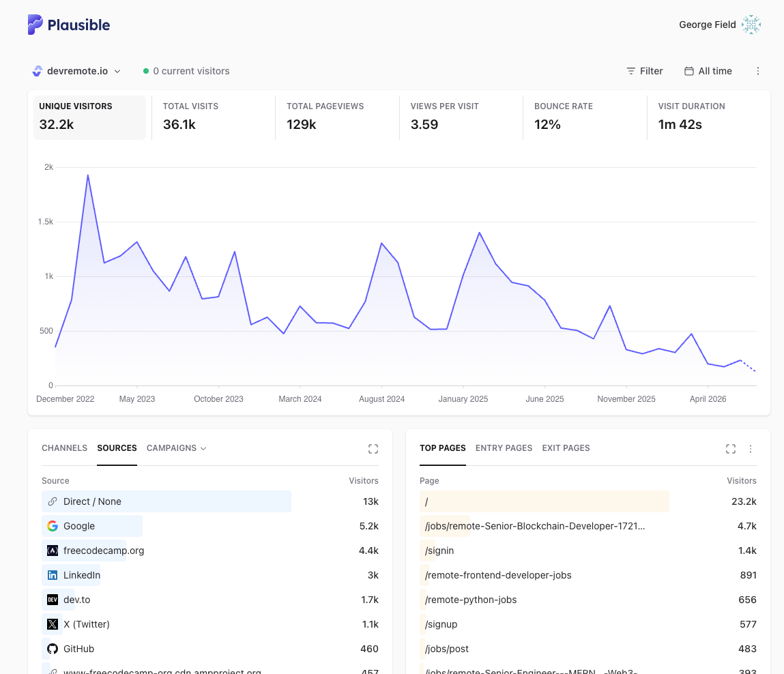Click the GitHub logo icon

[x=53, y=649]
